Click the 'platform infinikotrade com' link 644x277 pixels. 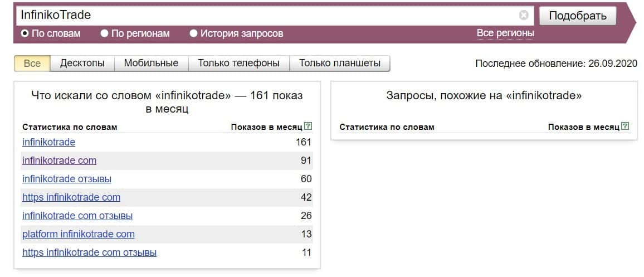pos(79,234)
